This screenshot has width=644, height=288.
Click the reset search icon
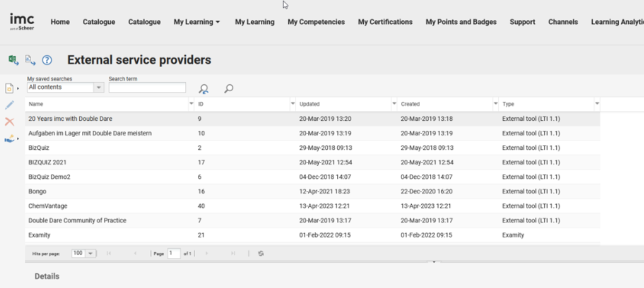(203, 89)
